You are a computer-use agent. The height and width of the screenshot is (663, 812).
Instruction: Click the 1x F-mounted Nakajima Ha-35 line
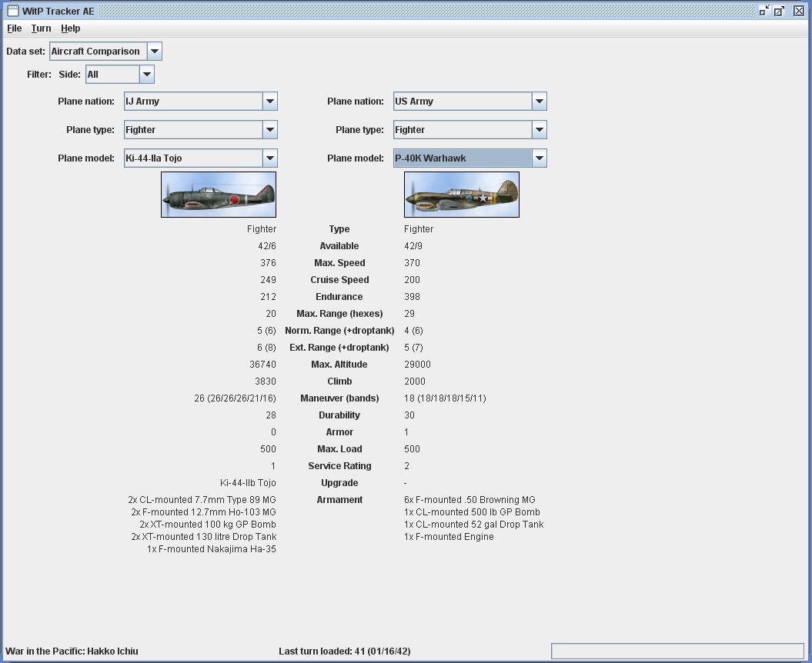(x=212, y=549)
